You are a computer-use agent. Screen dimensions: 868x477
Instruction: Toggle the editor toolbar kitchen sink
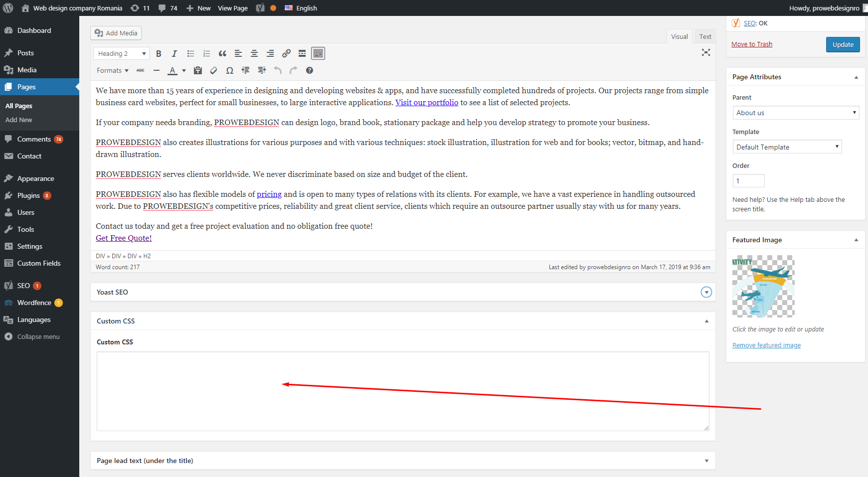pos(318,53)
